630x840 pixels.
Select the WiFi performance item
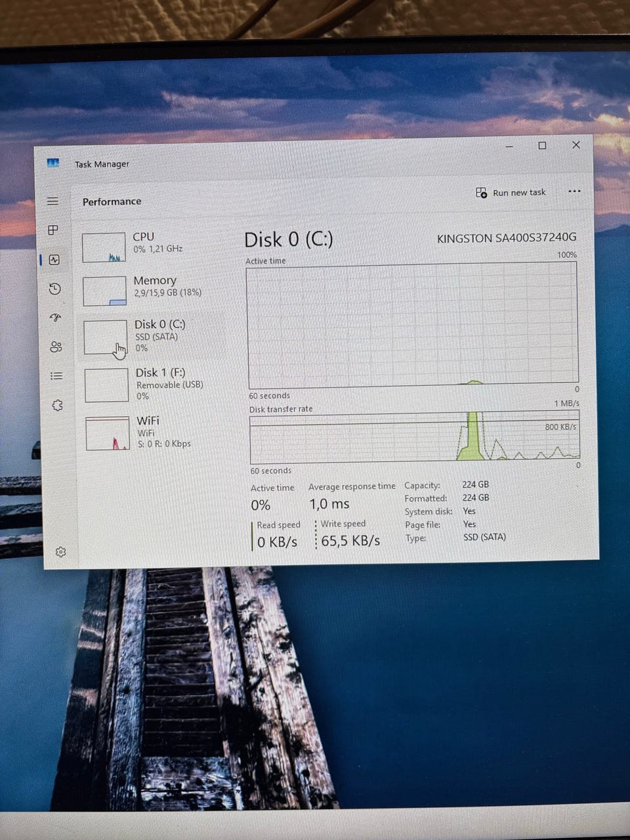155,432
